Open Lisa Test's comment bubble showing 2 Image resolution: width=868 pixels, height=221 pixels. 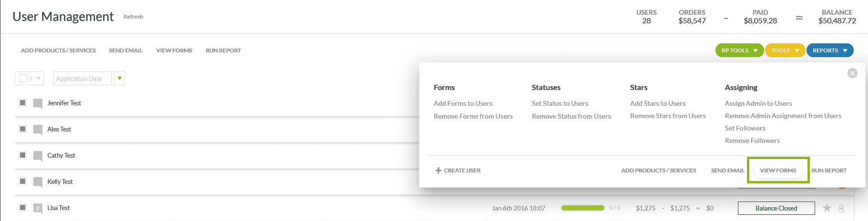[38, 208]
